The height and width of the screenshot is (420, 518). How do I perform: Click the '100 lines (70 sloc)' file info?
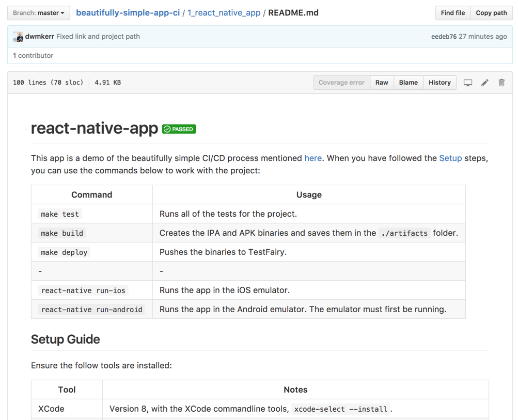(x=48, y=83)
